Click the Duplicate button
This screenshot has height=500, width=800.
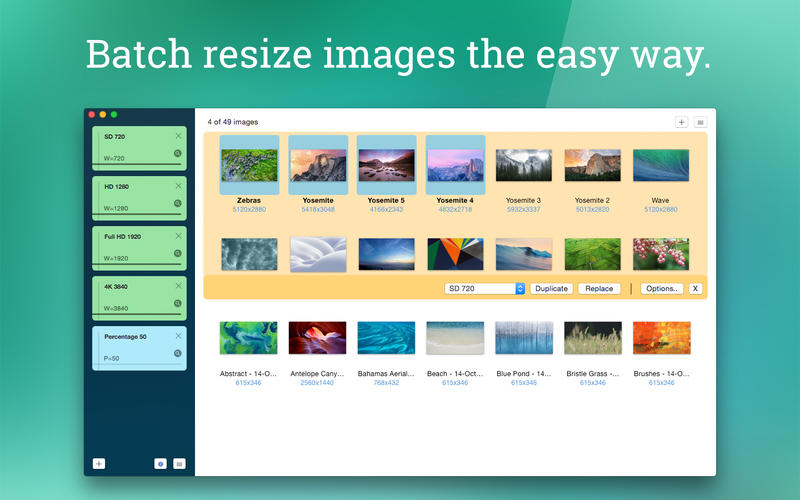pyautogui.click(x=552, y=288)
